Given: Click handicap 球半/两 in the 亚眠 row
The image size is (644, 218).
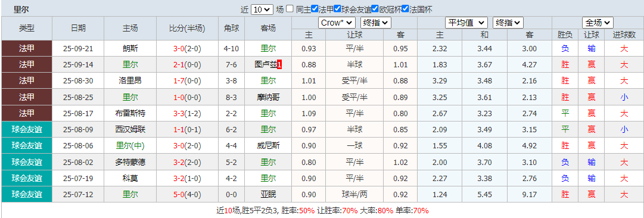Looking at the screenshot, I should coord(354,195).
